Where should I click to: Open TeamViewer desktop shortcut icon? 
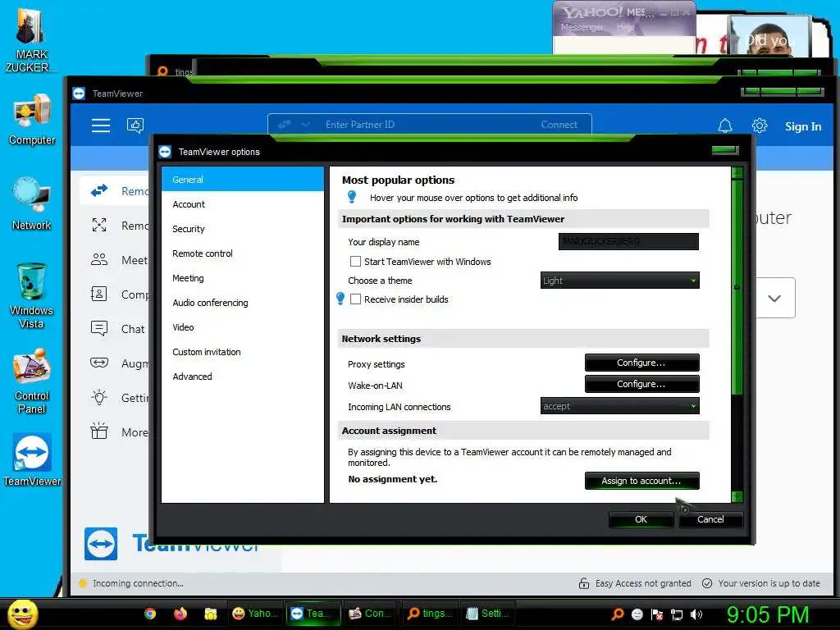tap(32, 459)
